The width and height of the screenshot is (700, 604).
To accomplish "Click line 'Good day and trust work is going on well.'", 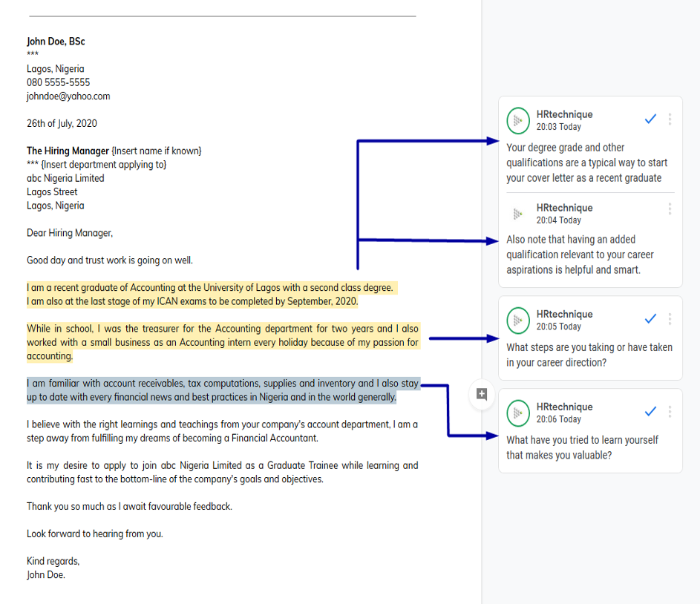I will click(110, 260).
